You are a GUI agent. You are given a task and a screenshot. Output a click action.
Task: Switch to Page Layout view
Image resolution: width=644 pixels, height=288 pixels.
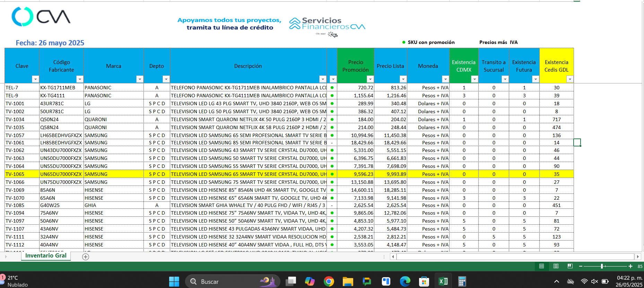[x=556, y=266]
